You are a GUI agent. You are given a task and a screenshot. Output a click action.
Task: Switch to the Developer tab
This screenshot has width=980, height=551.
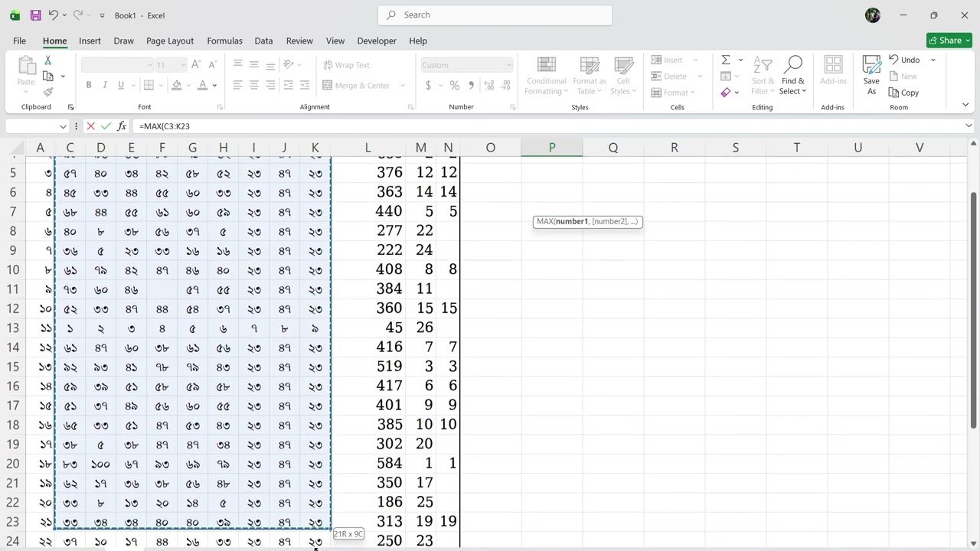coord(377,41)
